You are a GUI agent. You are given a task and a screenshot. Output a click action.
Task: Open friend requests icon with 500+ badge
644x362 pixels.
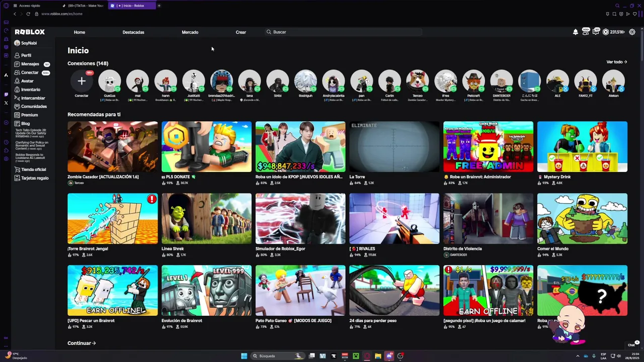586,32
